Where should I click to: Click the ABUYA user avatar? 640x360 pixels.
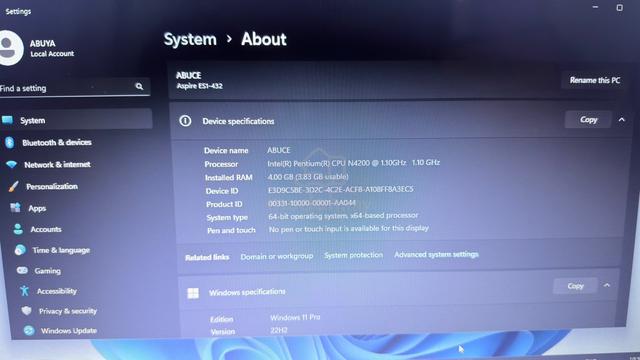(10, 48)
